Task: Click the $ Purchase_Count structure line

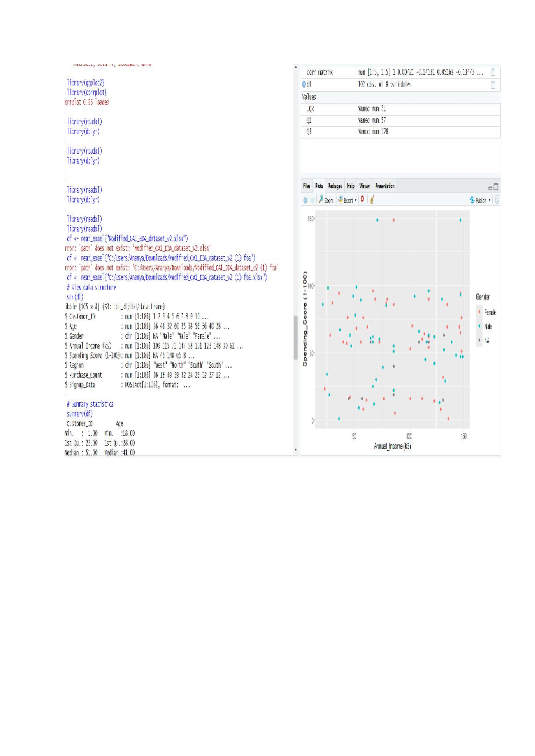Action: pos(148,375)
